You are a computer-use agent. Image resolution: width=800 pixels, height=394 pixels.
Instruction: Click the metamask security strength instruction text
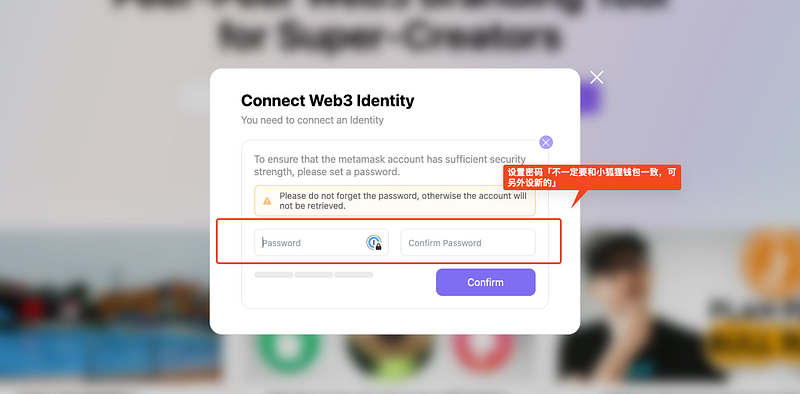pos(390,165)
